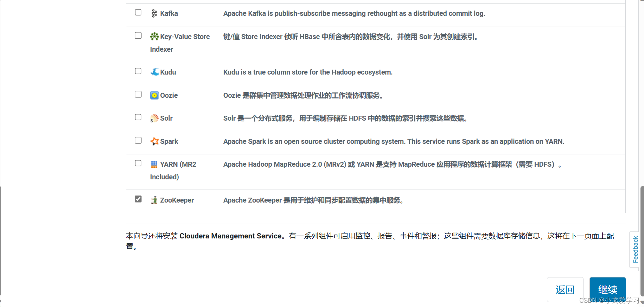
Task: Click the Apache Hadoop MapReduce 2.0 description
Action: (392, 164)
